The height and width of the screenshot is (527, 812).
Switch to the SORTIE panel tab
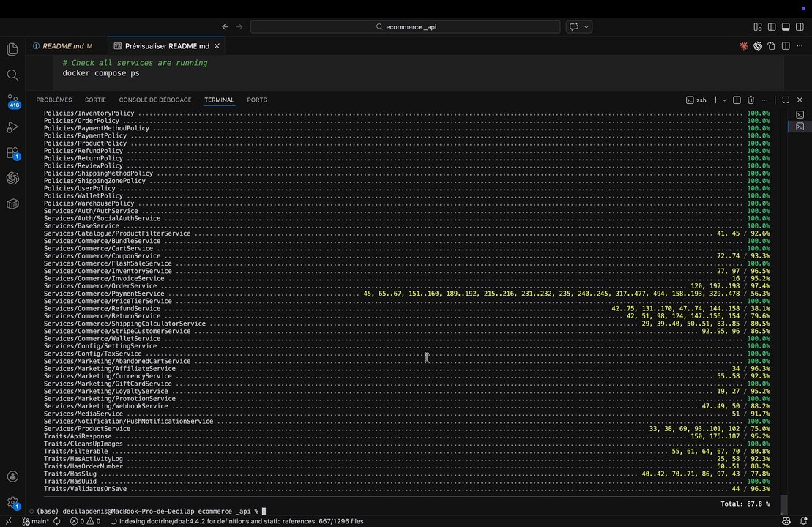tap(95, 100)
